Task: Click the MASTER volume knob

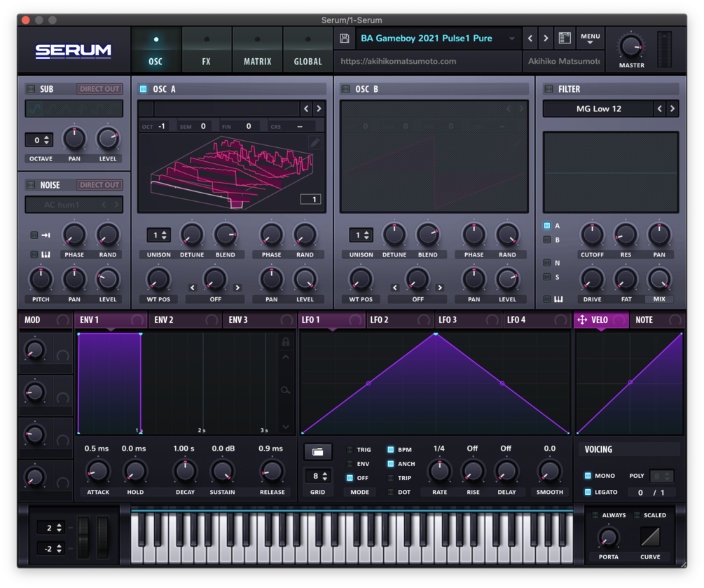Action: [x=631, y=47]
